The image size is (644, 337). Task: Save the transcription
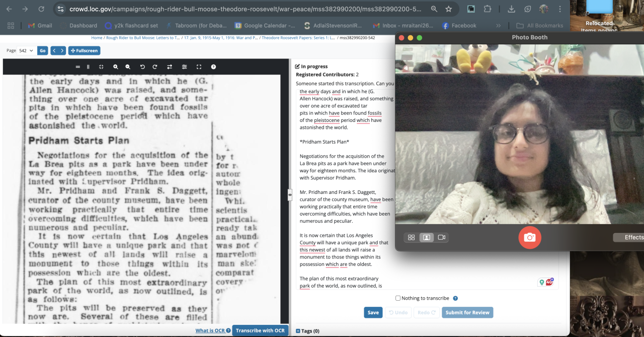pos(373,312)
